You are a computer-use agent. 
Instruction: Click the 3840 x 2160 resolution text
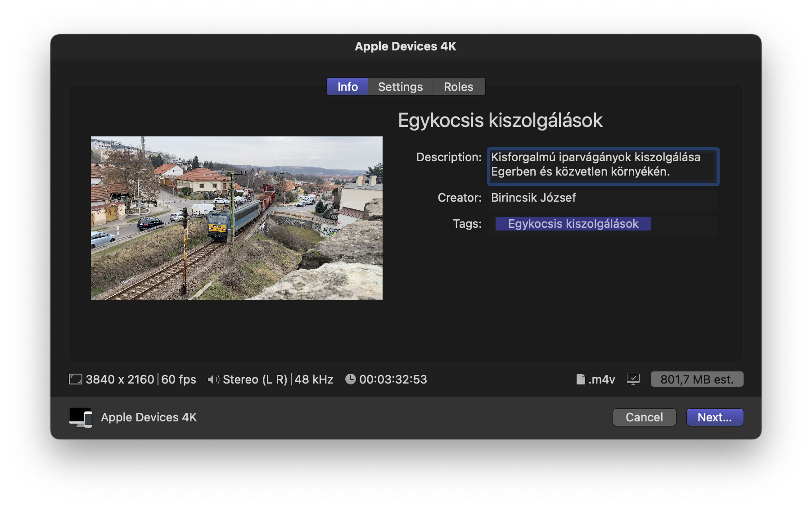coord(120,379)
